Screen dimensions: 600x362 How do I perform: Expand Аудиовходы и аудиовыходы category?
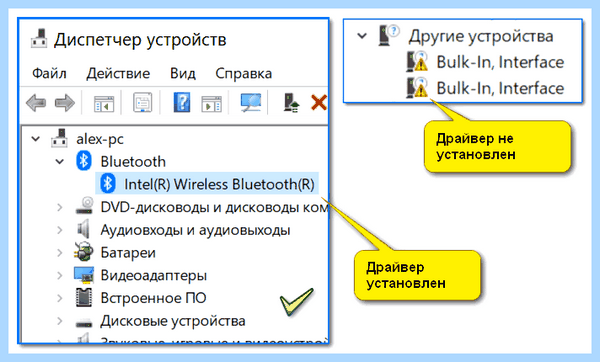click(x=60, y=230)
